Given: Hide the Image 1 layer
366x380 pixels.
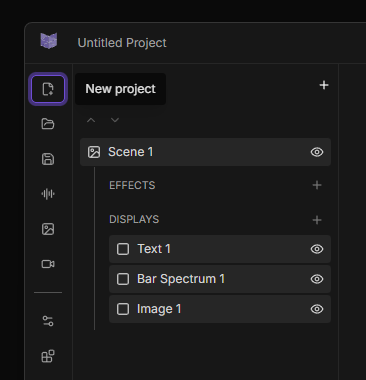Looking at the screenshot, I should pyautogui.click(x=317, y=309).
